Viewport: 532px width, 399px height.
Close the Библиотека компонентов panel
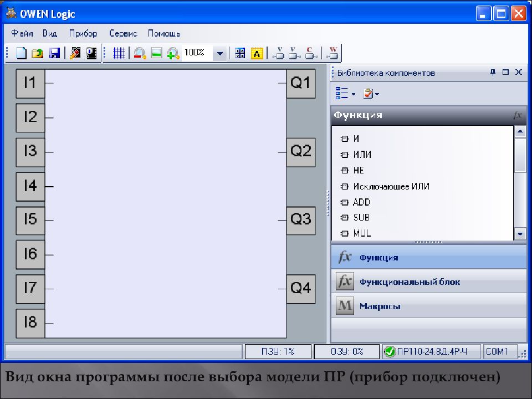(519, 72)
